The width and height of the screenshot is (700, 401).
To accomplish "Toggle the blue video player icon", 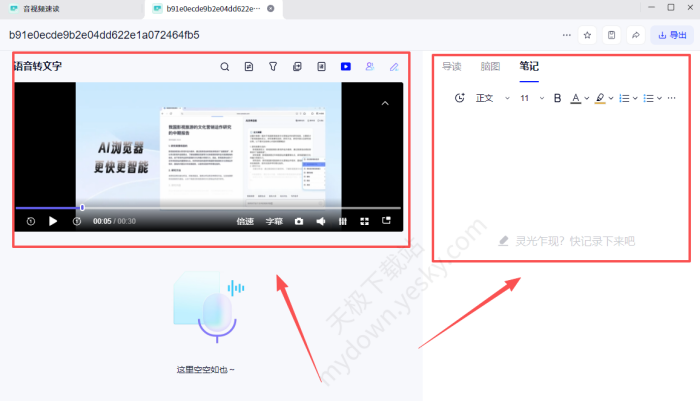I will [346, 67].
